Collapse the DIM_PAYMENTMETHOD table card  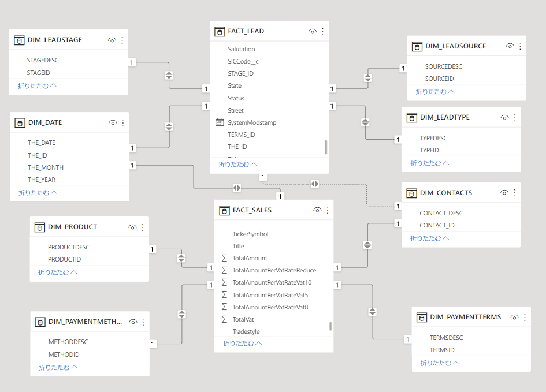pyautogui.click(x=58, y=367)
